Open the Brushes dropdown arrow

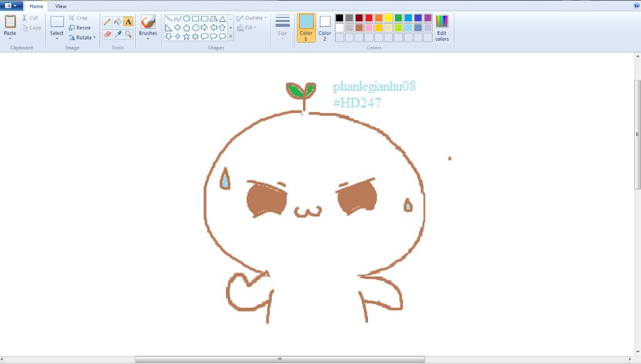[x=148, y=38]
